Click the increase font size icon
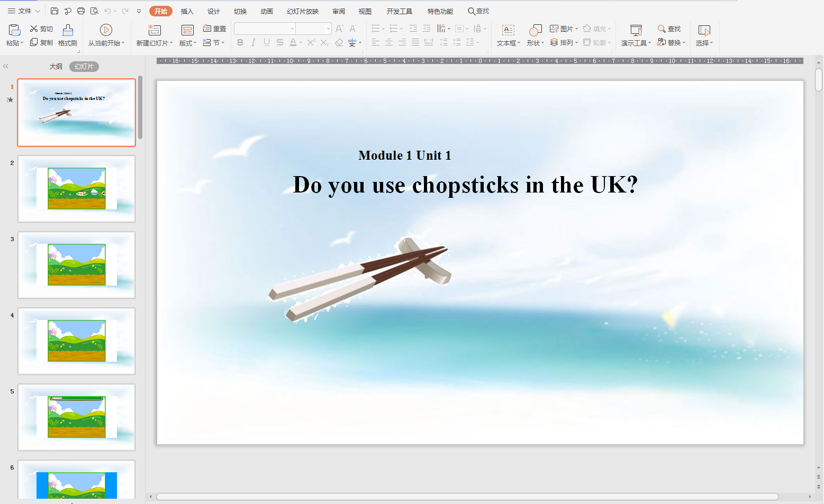The height and width of the screenshot is (504, 824). click(340, 29)
